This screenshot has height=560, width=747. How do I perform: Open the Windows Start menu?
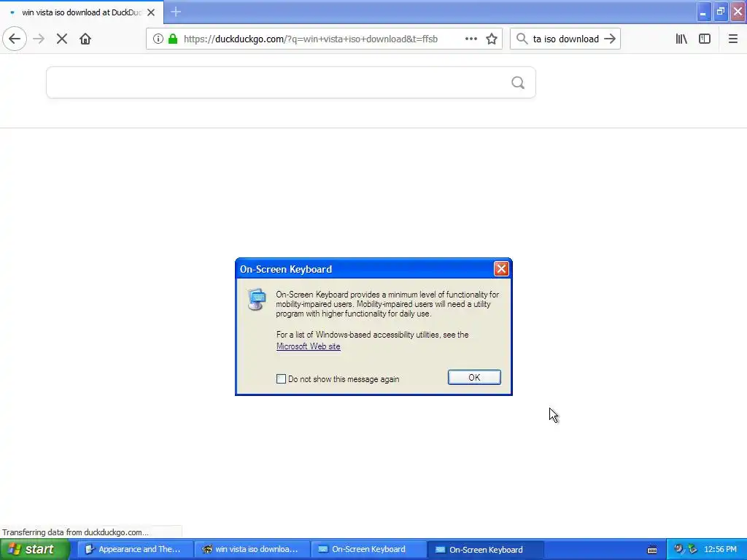[34, 550]
